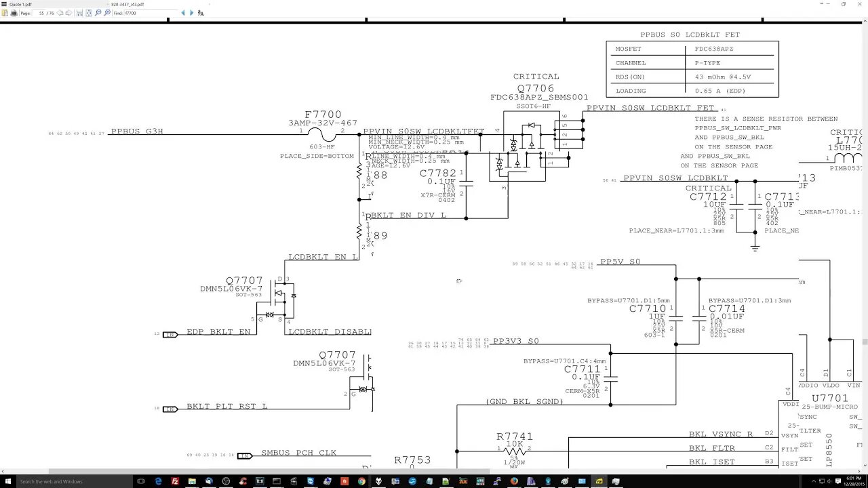868x488 pixels.
Task: Click the R7741 resistor label
Action: pos(515,436)
